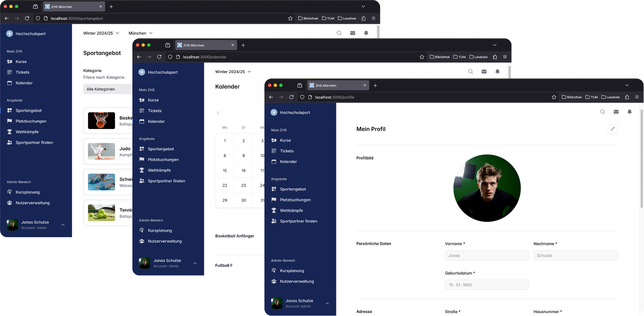This screenshot has height=316, width=644.
Task: Expand Jonas Schulze account menu in Sportangebot window
Action: point(63,225)
